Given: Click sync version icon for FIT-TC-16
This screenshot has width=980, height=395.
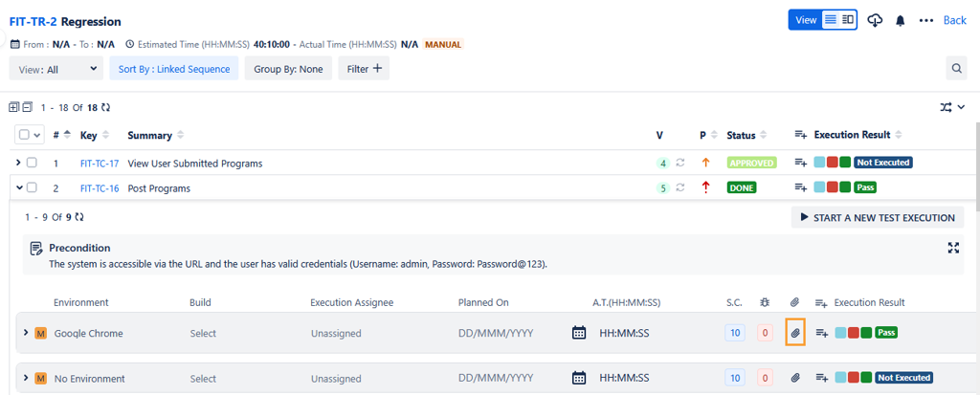Looking at the screenshot, I should (680, 187).
